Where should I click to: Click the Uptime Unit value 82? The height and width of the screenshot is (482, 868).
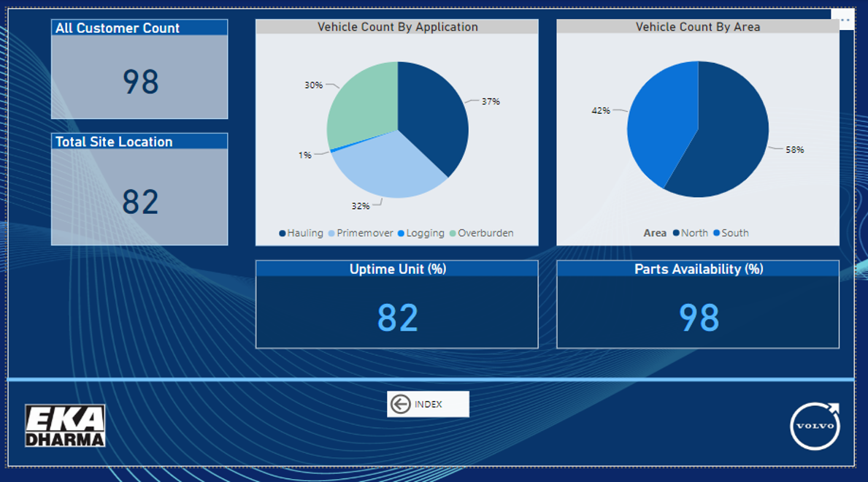397,318
